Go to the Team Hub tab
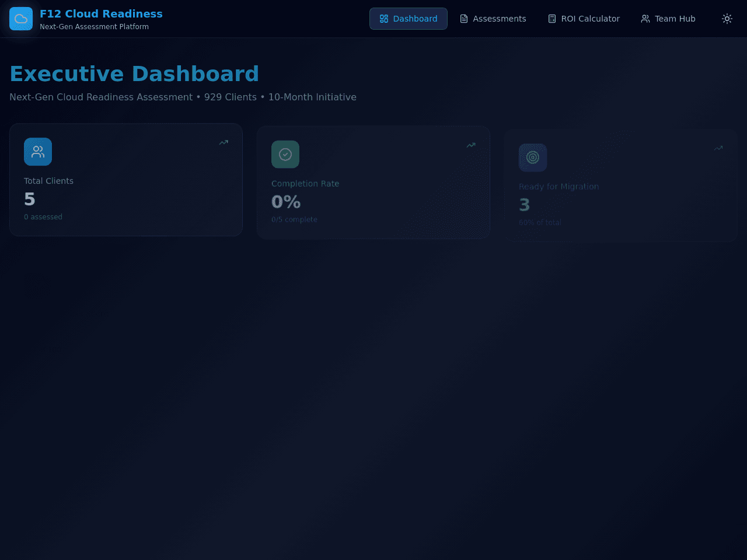This screenshot has height=560, width=747. pos(668,19)
